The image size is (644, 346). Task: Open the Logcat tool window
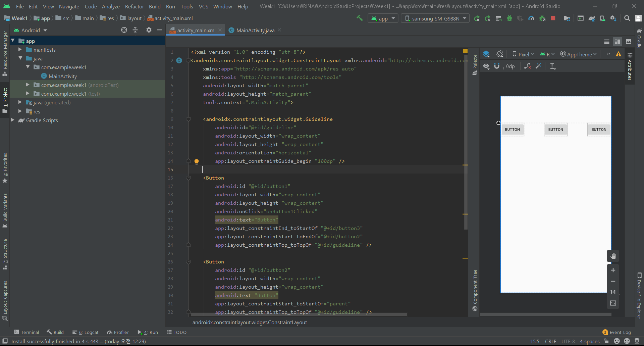coord(86,332)
